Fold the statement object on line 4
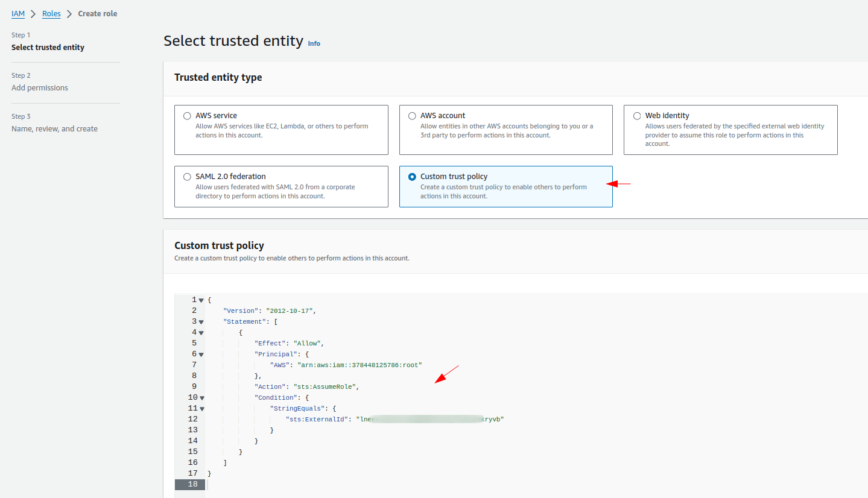This screenshot has width=868, height=498. pyautogui.click(x=201, y=333)
